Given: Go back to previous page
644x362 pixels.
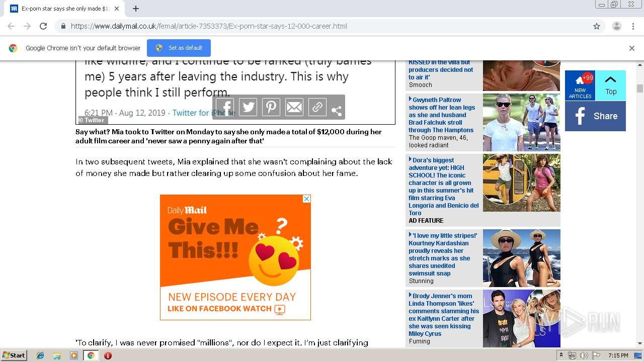Looking at the screenshot, I should point(11,26).
